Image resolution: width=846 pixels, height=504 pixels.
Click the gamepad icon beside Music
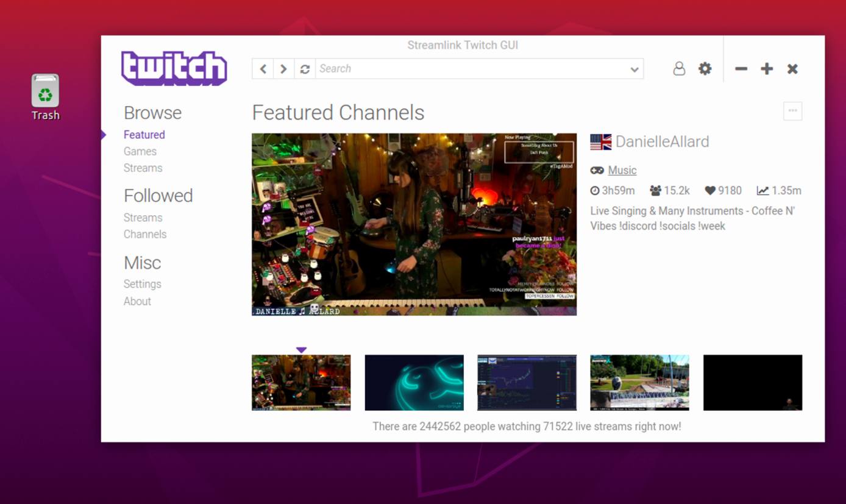(595, 170)
